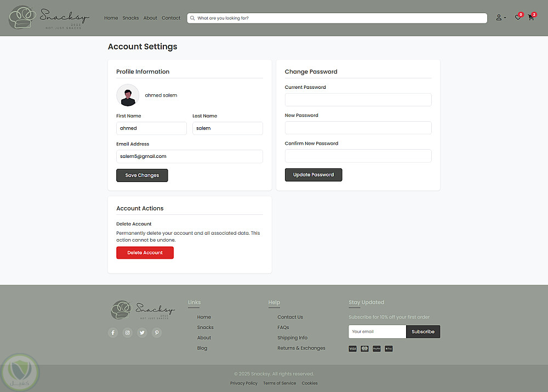Open Snacksy's Pinterest page icon
This screenshot has width=548, height=392.
coord(157,333)
